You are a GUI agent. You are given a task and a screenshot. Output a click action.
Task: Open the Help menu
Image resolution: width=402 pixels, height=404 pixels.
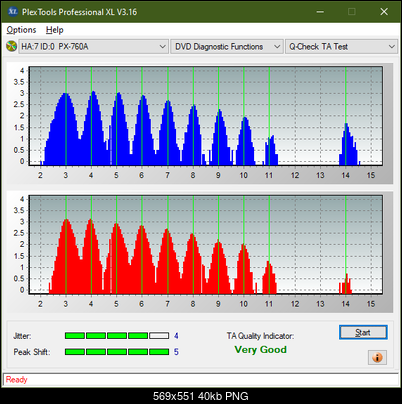pos(55,30)
